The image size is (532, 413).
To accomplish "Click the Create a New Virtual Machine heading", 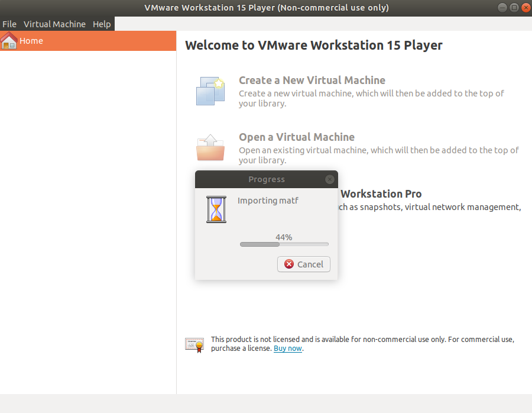I will pyautogui.click(x=312, y=80).
